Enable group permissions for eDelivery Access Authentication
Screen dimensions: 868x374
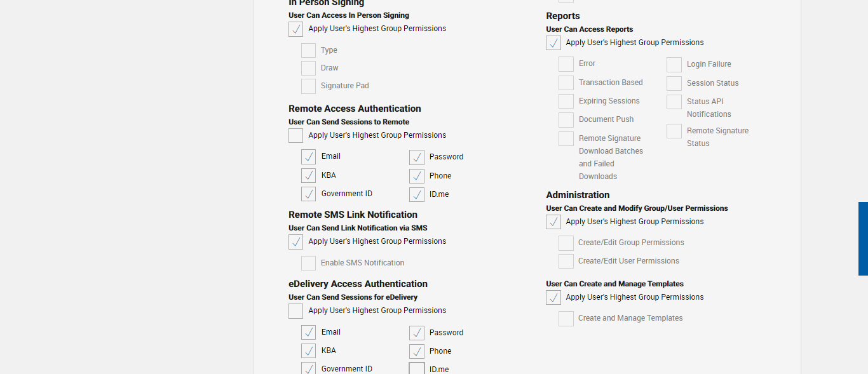pos(295,311)
